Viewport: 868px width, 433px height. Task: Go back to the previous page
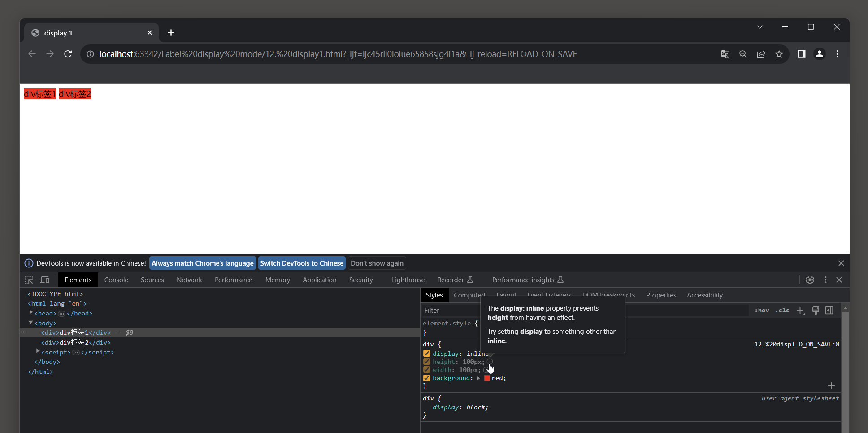click(x=32, y=54)
